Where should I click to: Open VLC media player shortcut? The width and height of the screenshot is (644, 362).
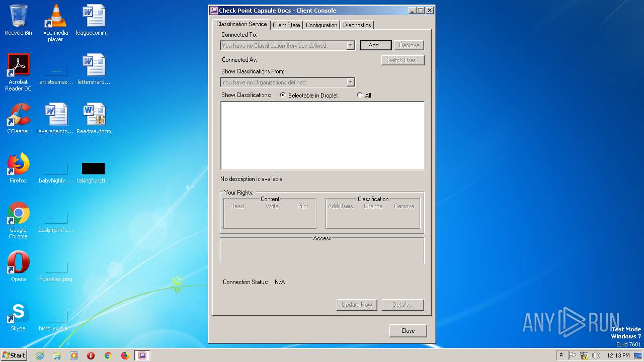click(x=55, y=23)
